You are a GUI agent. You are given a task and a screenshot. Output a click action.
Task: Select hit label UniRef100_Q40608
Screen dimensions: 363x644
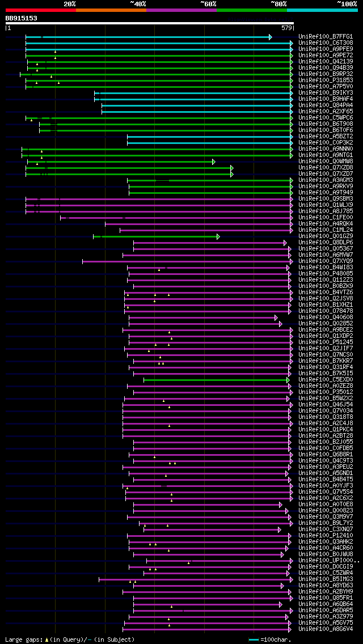[326, 317]
